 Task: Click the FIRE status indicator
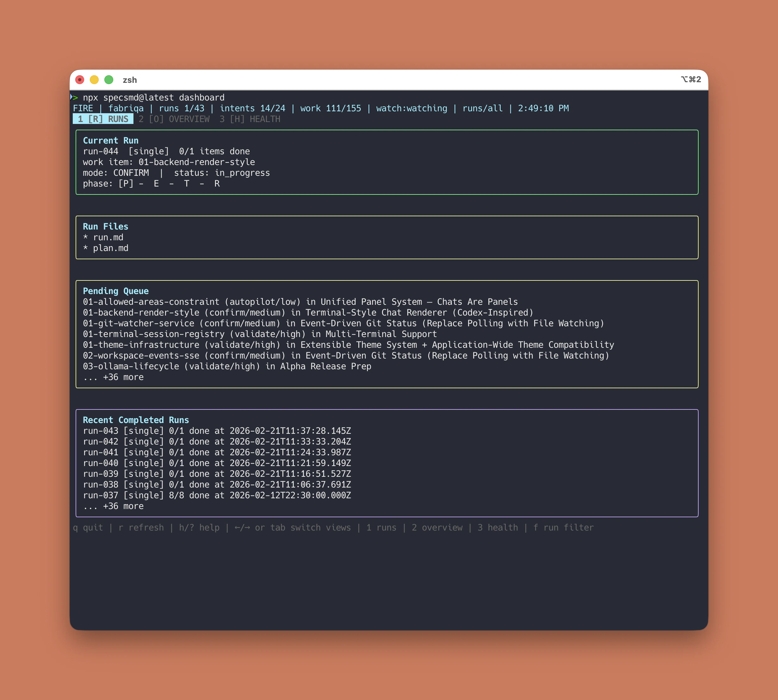(83, 108)
